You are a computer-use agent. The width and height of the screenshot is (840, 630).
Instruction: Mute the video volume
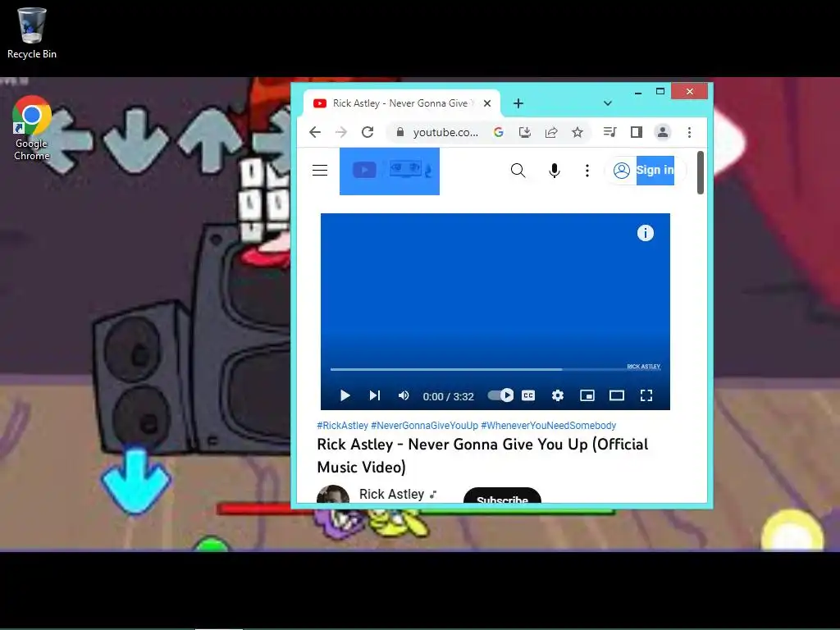(404, 395)
